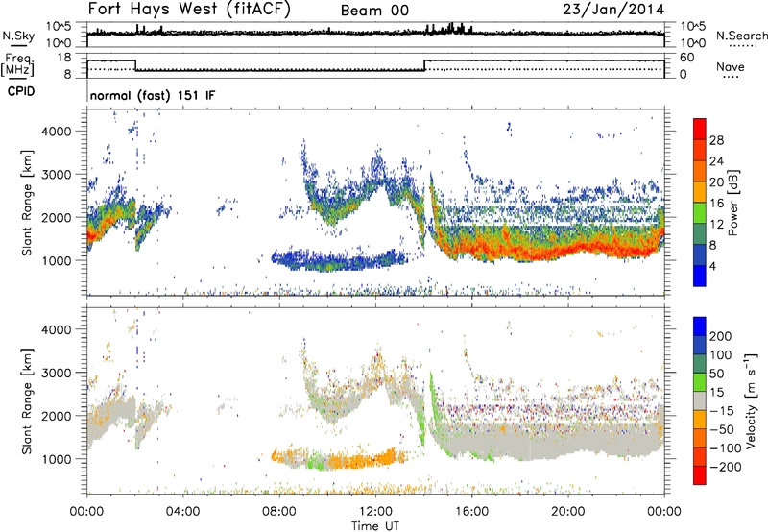This screenshot has height=532, width=768.
Task: Click the 'Time UT' axis title
Action: pos(375,526)
